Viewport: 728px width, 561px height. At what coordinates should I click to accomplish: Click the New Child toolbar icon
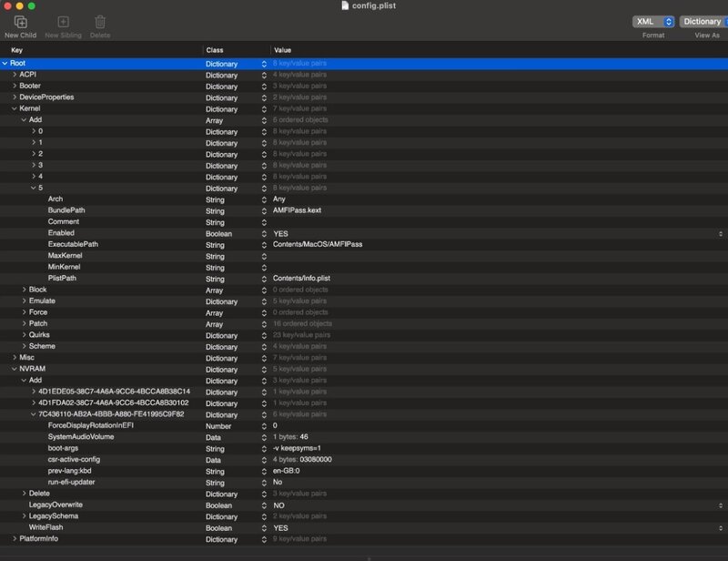[20, 22]
